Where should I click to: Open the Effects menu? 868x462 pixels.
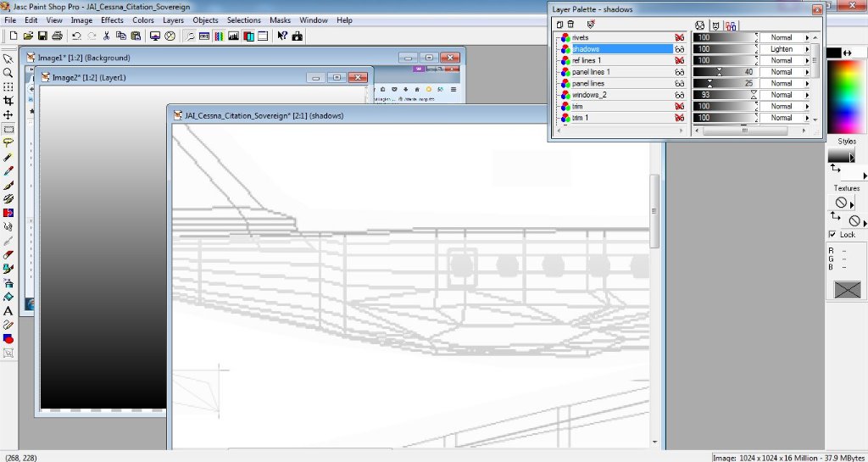112,19
